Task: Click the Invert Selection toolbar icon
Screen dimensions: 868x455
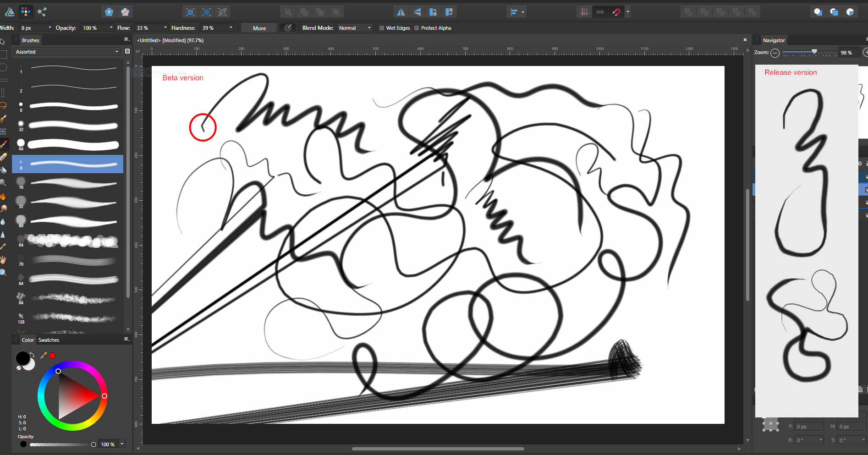Action: [x=223, y=12]
